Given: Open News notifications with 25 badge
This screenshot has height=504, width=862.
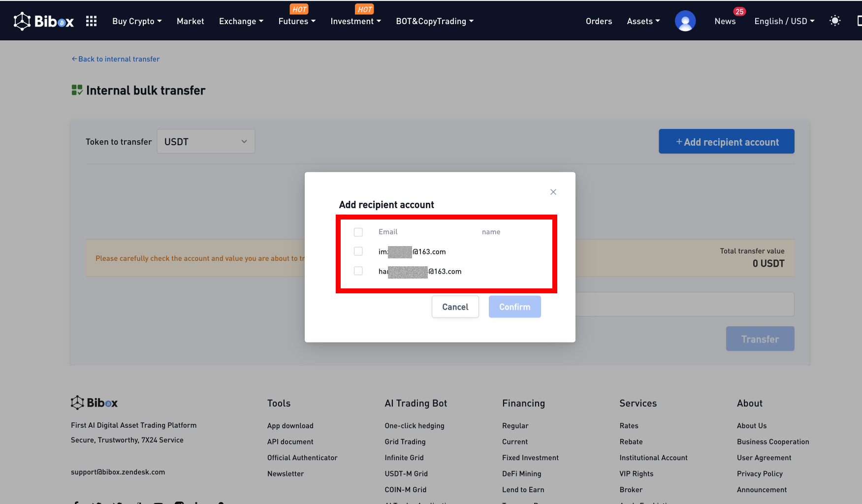Looking at the screenshot, I should [725, 21].
